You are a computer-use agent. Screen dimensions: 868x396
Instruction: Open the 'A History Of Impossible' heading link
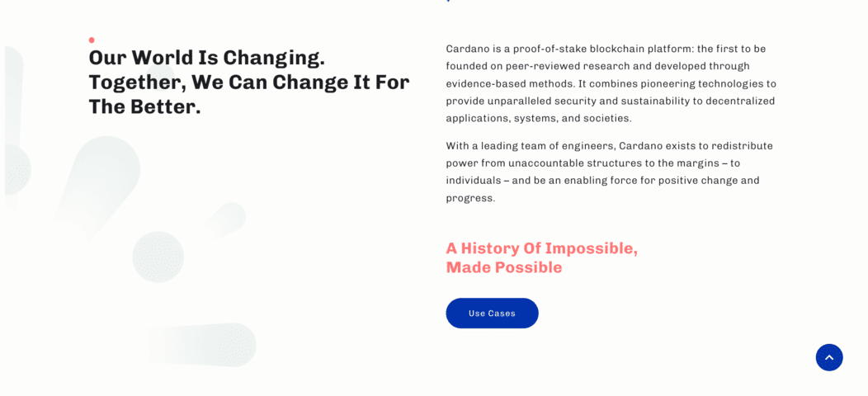pyautogui.click(x=542, y=248)
